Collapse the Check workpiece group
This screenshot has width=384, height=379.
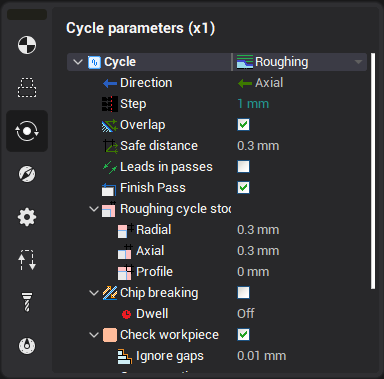[x=94, y=335]
